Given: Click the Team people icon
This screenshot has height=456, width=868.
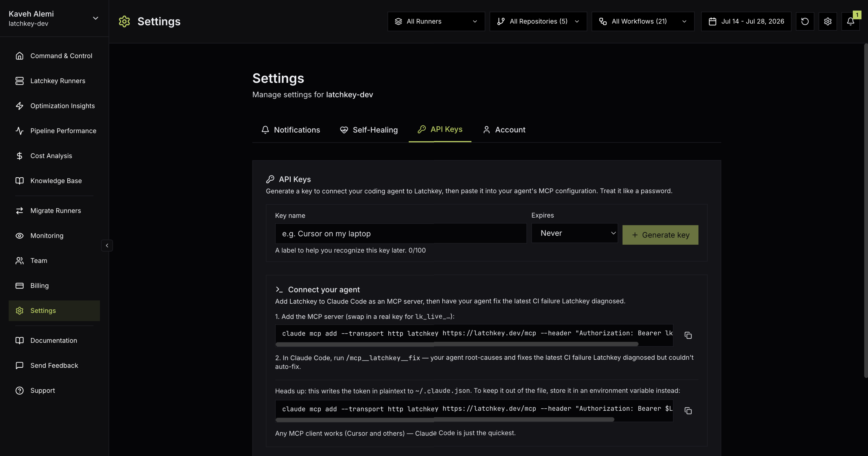Looking at the screenshot, I should [x=20, y=260].
